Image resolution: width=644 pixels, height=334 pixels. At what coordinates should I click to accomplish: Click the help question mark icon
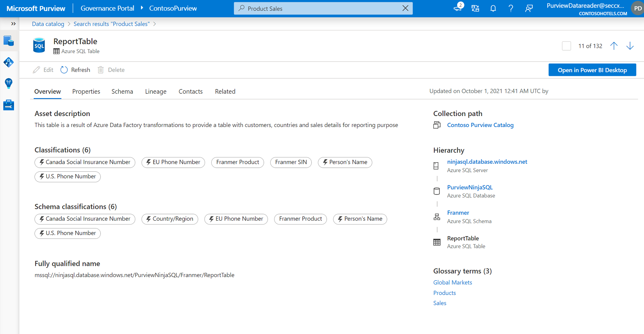point(511,8)
